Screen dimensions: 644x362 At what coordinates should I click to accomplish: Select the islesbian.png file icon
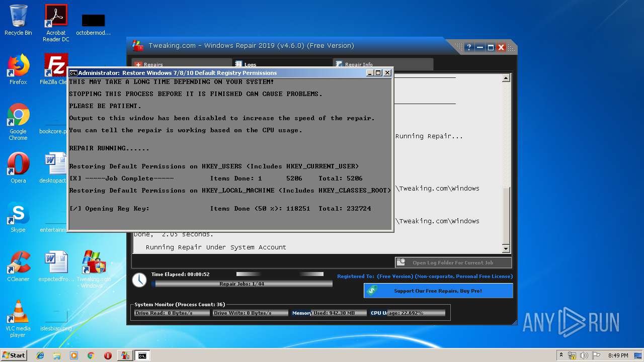(x=56, y=319)
